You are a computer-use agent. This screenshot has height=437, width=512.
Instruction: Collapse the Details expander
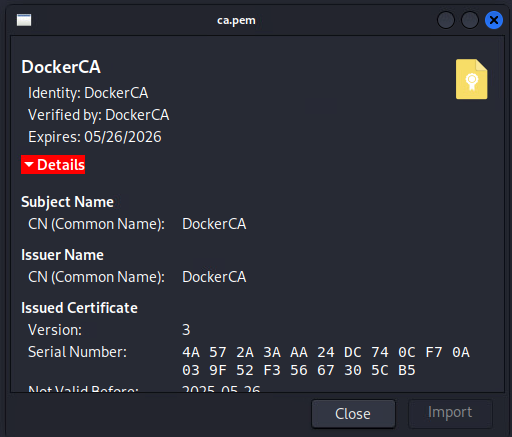click(53, 165)
